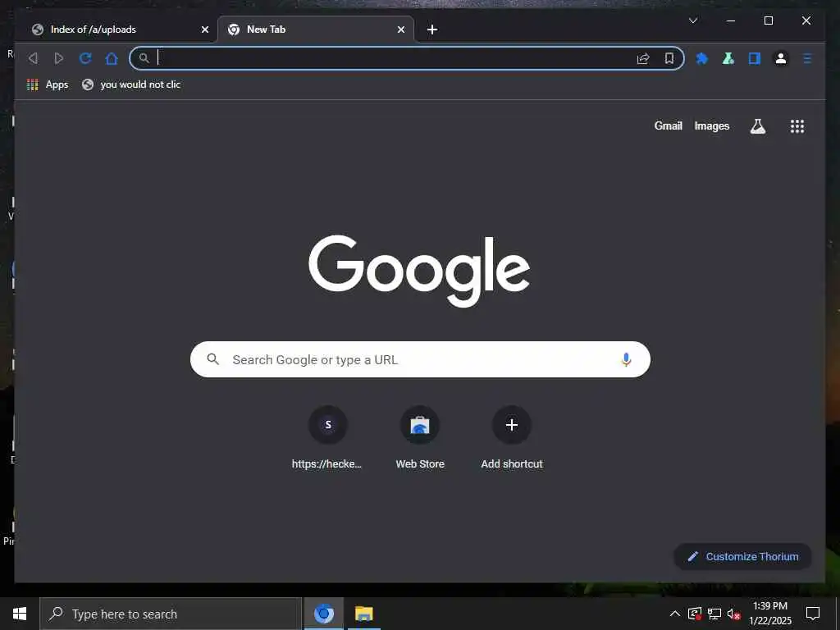Open a new tab with plus button
This screenshot has height=630, width=840.
(432, 30)
